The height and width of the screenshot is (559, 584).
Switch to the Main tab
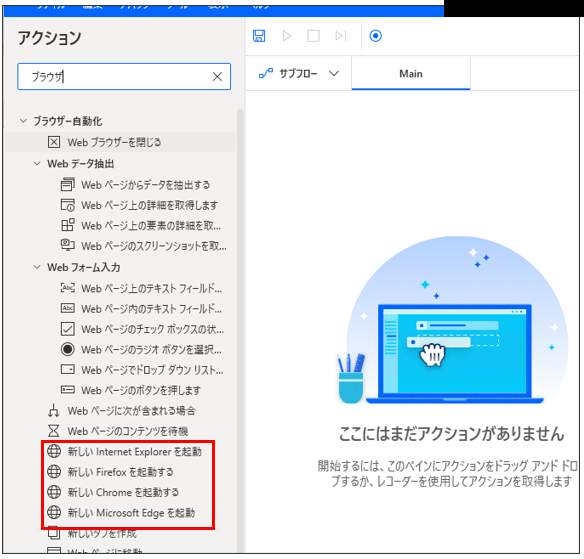(x=411, y=74)
